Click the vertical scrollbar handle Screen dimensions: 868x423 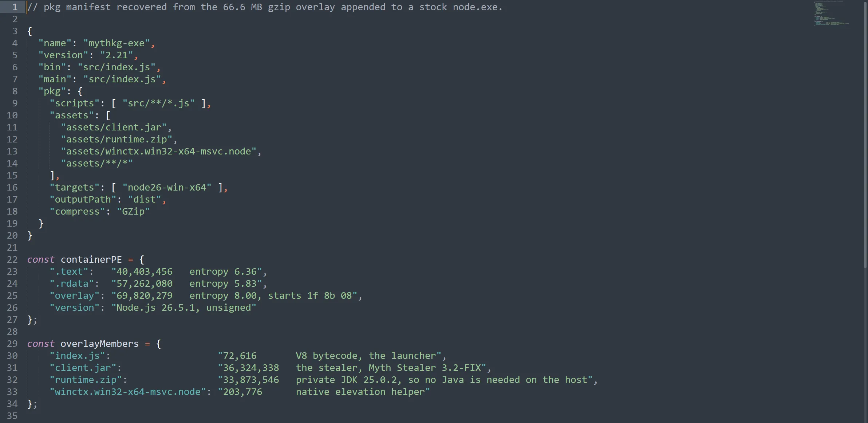(865, 134)
